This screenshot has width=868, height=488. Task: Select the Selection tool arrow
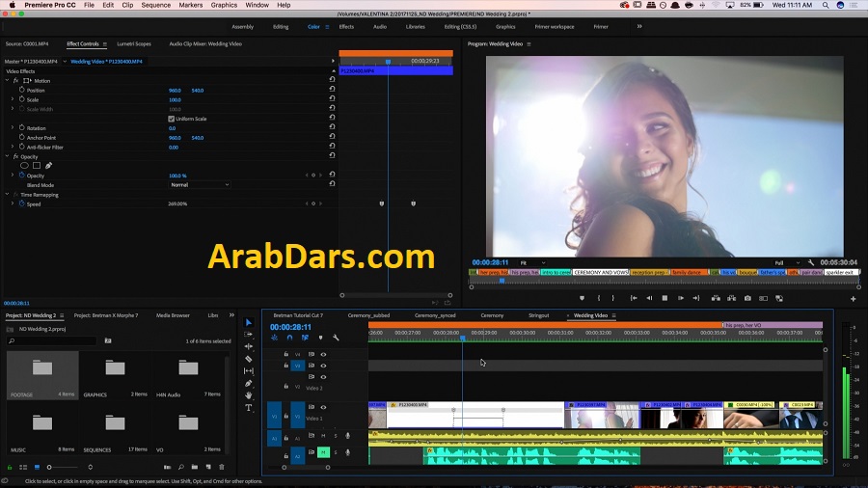(x=249, y=322)
